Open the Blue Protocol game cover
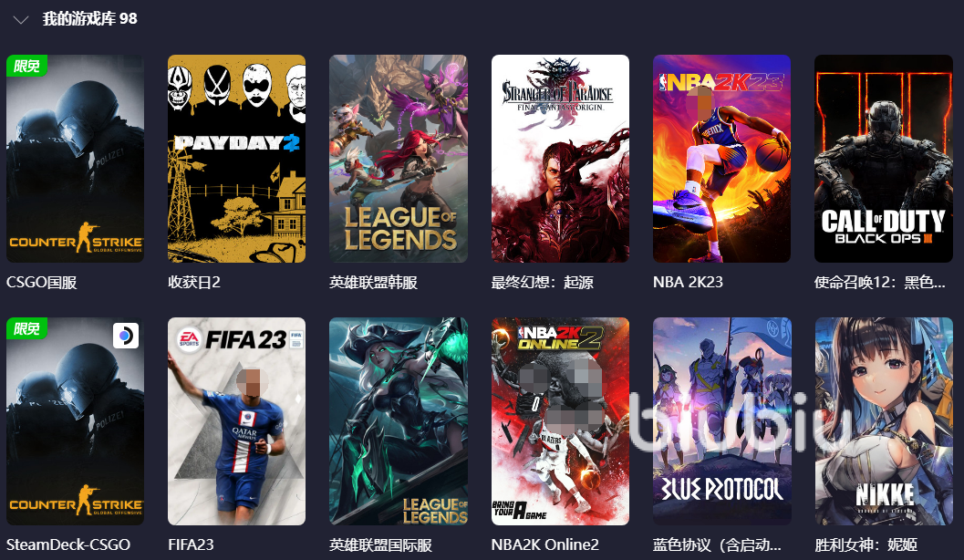964x560 pixels. 721,421
